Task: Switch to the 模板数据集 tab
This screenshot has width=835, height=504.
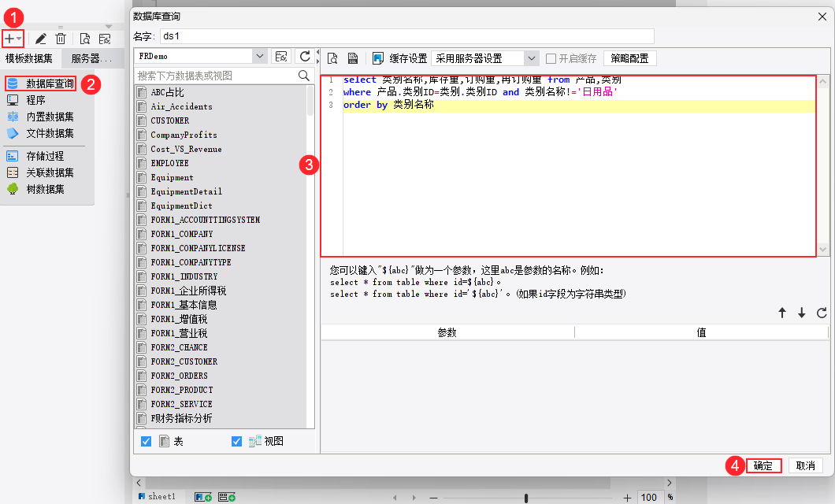Action: (29, 58)
